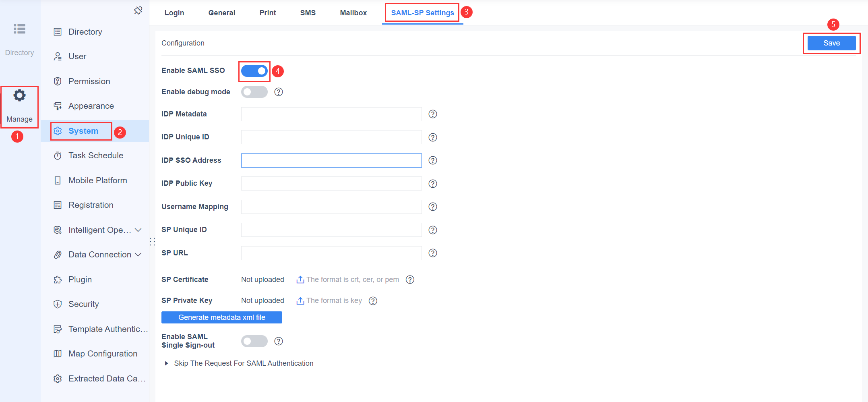Select the Mobile Platform icon
This screenshot has height=402, width=868.
tap(58, 180)
